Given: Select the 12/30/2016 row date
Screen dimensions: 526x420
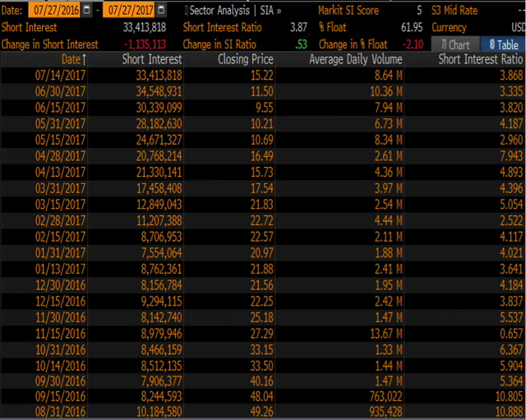Looking at the screenshot, I should click(x=60, y=285).
